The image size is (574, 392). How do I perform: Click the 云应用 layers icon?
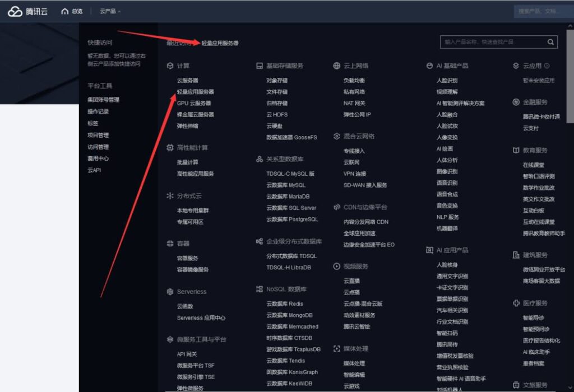(516, 66)
